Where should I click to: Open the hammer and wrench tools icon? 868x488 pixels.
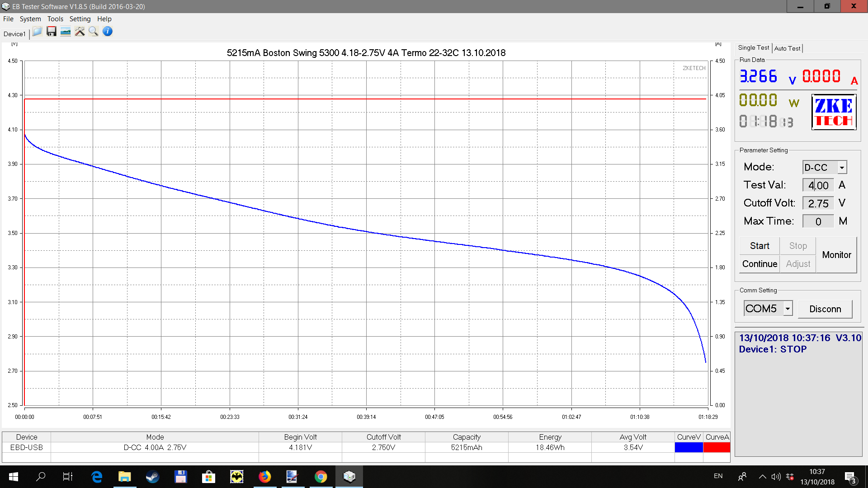(x=80, y=31)
